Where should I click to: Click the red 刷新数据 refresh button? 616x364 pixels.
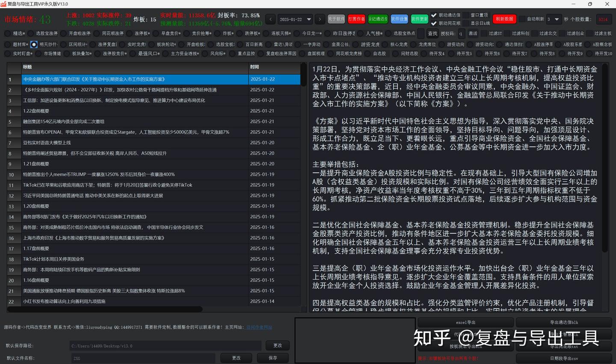click(x=504, y=19)
